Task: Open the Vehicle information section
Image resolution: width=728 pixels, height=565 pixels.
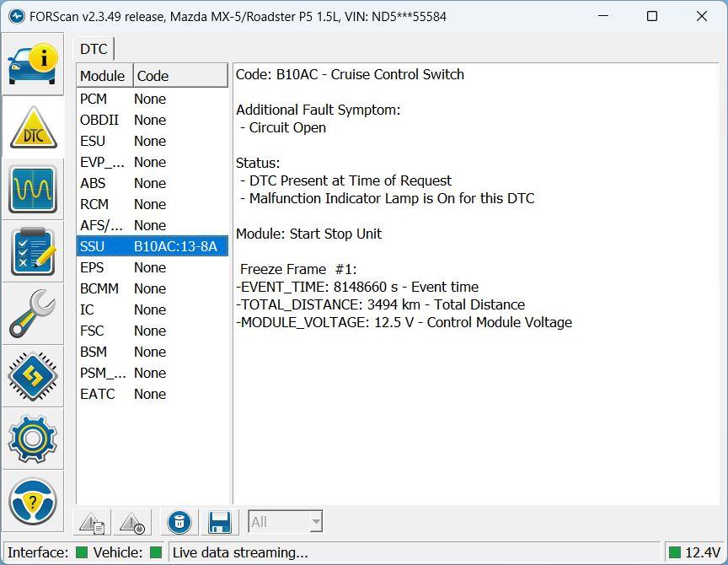Action: point(33,64)
